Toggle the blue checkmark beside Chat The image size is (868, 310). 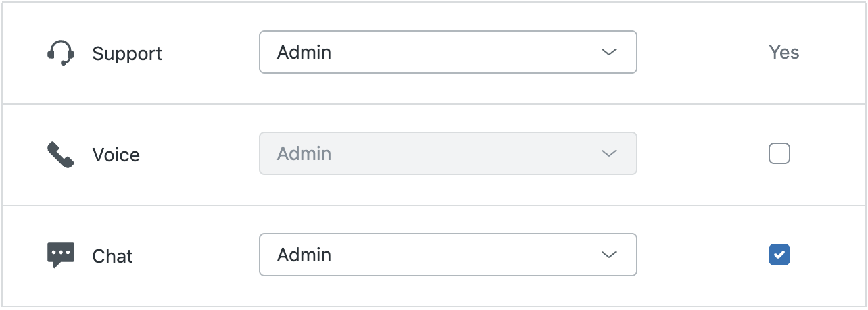click(779, 255)
